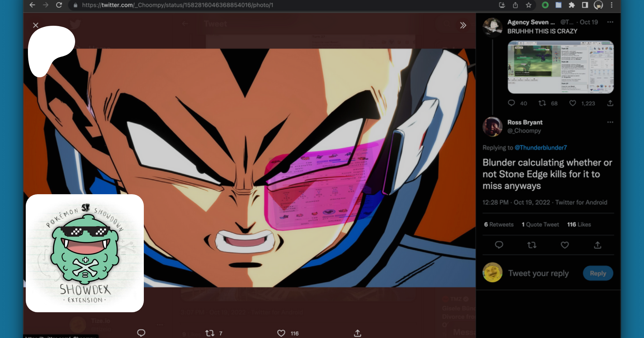The width and height of the screenshot is (644, 338).
Task: Bookmark this page with the star icon
Action: (528, 5)
